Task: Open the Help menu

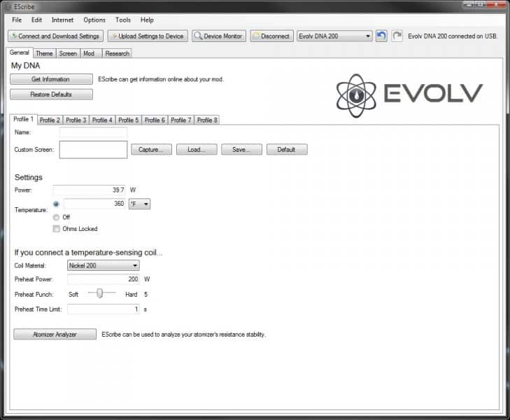Action: (147, 20)
